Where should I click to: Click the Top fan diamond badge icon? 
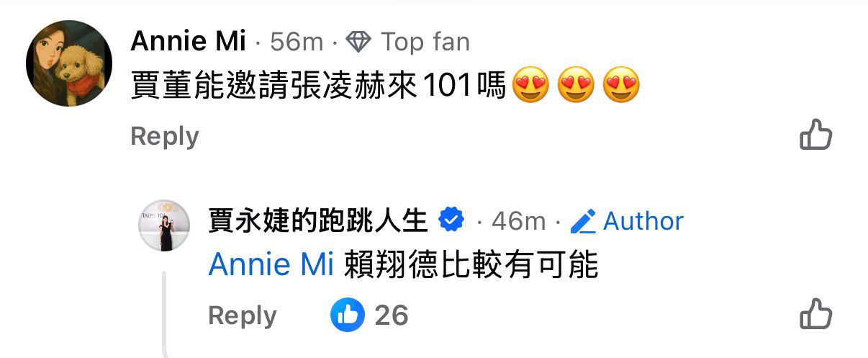358,42
